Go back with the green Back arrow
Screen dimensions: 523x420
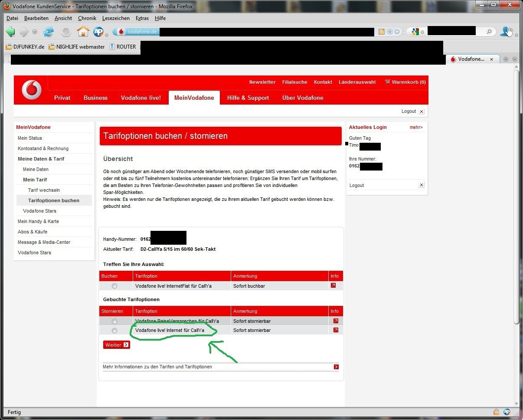click(x=10, y=32)
